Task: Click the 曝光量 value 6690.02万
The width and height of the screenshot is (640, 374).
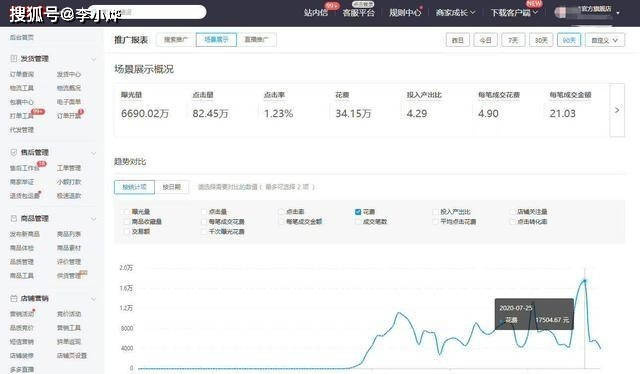Action: coord(145,114)
